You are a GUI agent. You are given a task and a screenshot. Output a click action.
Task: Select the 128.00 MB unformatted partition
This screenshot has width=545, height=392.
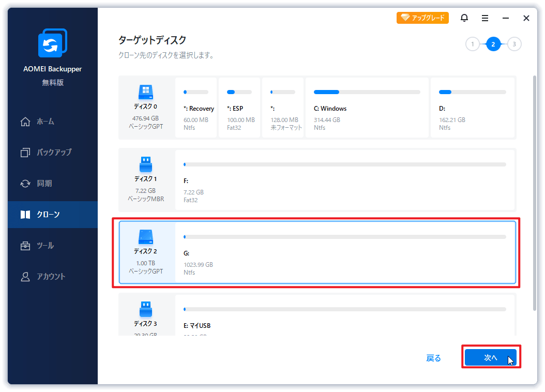pos(283,108)
